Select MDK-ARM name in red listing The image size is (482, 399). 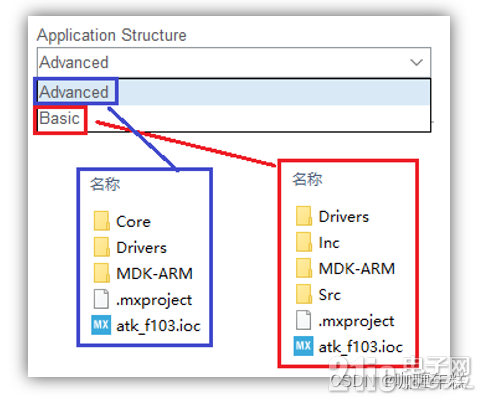pyautogui.click(x=357, y=269)
